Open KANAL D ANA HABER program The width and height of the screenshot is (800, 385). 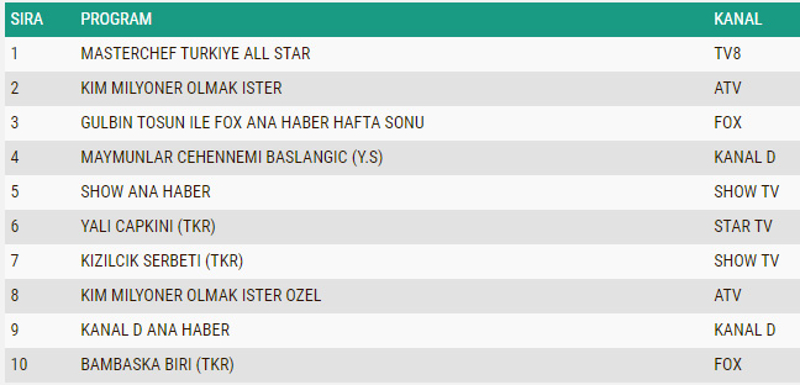pyautogui.click(x=155, y=330)
